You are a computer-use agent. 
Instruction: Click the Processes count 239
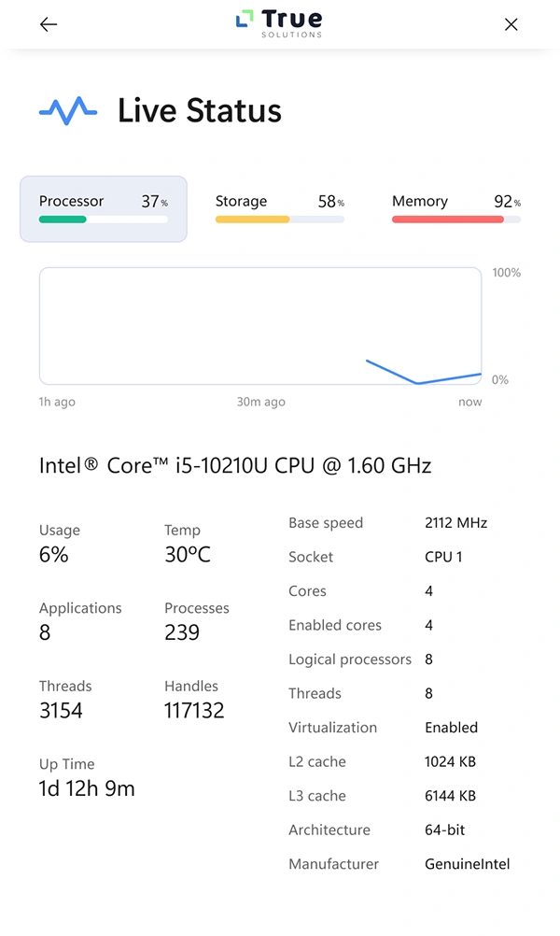click(x=182, y=632)
